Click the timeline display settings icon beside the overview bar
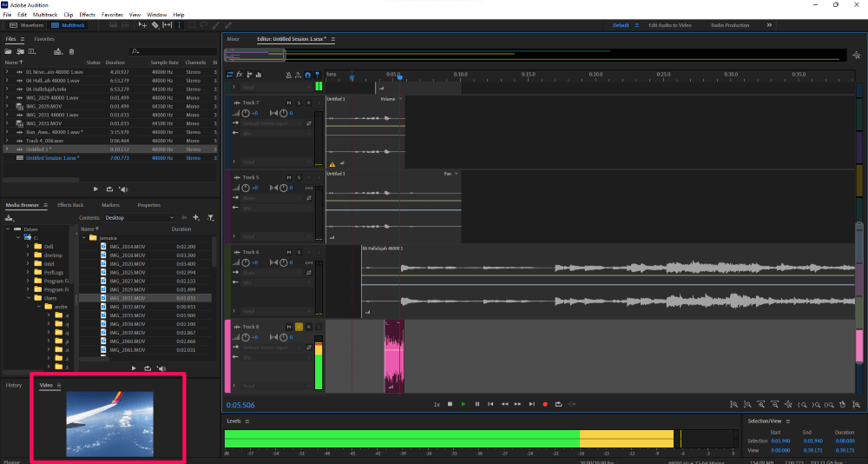 coord(857,55)
